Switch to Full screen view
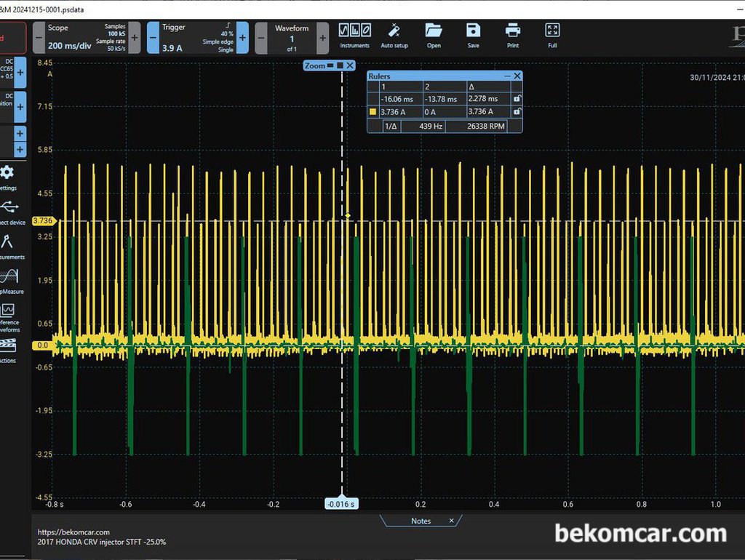The height and width of the screenshot is (560, 745). point(552,31)
